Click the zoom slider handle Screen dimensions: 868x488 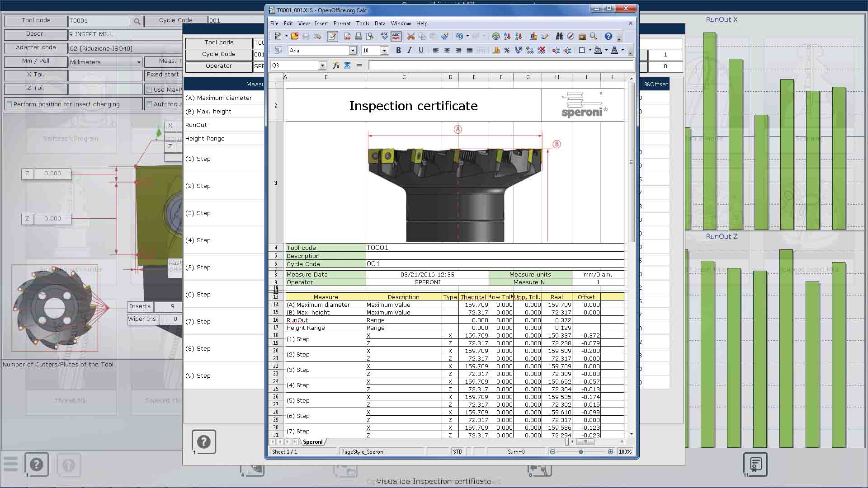point(581,452)
